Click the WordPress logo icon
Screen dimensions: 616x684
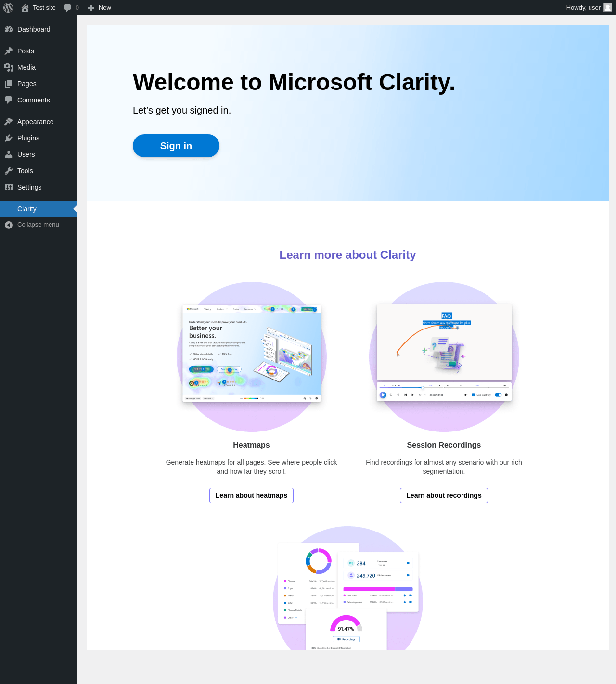click(x=8, y=8)
